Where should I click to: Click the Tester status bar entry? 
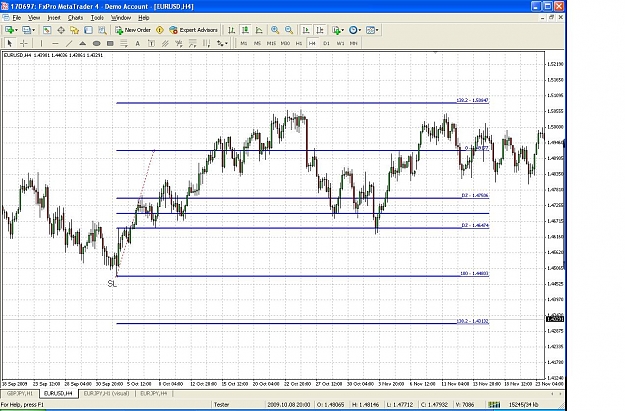222,405
